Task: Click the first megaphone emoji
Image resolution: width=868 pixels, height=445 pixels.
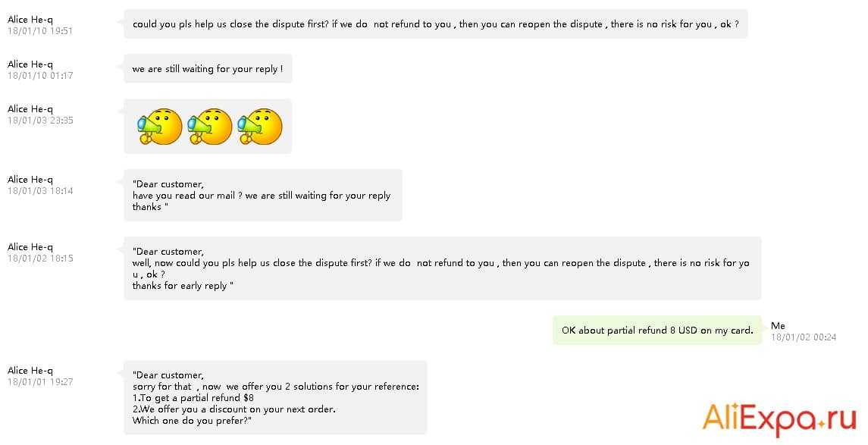Action: click(x=160, y=127)
